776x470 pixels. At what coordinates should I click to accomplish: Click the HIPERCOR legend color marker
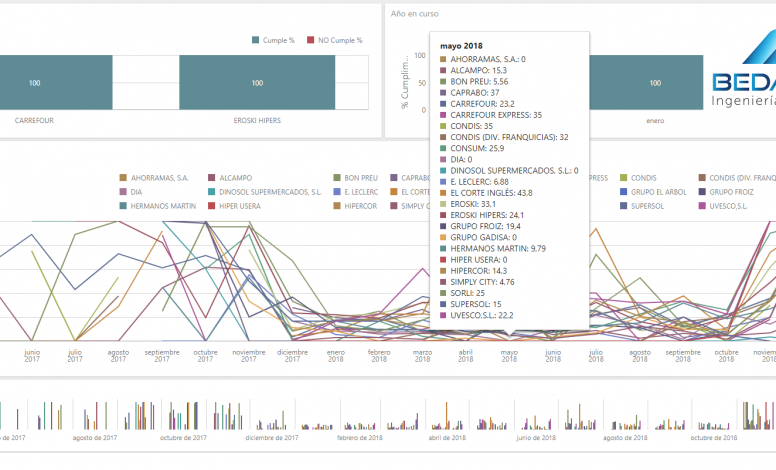[x=336, y=205]
